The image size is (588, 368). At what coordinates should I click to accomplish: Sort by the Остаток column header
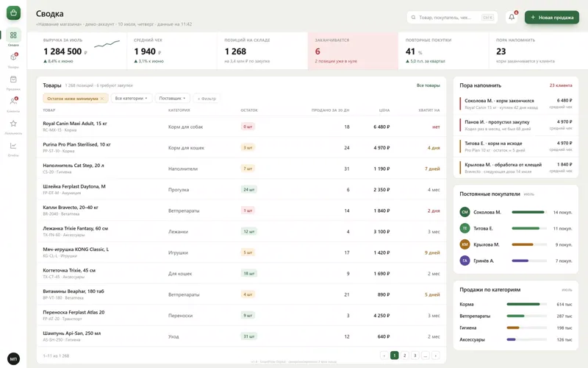[x=249, y=110]
